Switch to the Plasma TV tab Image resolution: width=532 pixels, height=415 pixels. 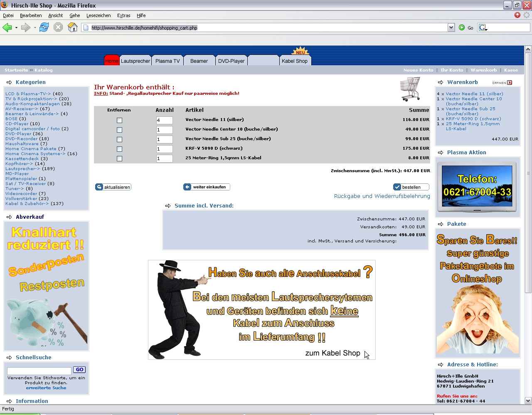click(x=167, y=61)
